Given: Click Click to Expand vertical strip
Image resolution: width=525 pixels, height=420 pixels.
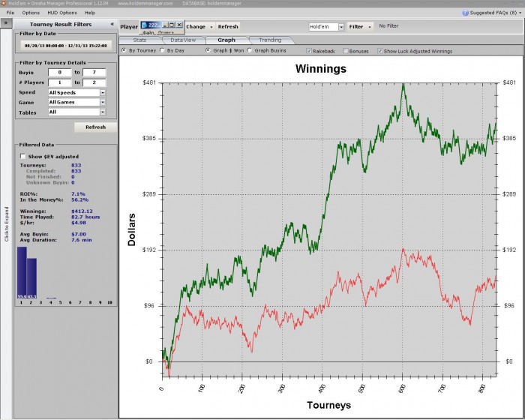Looking at the screenshot, I should click(6, 223).
